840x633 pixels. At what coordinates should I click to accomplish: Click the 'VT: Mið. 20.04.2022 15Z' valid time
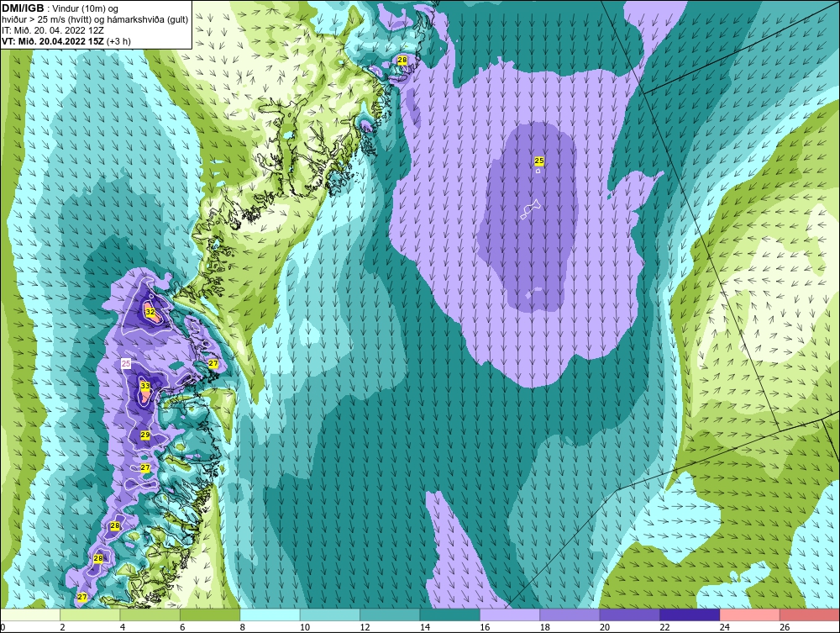[53, 41]
